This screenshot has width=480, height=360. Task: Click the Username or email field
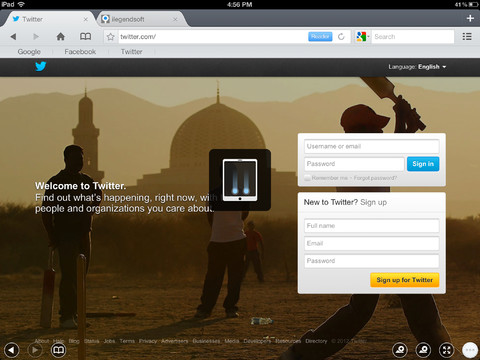pos(371,146)
